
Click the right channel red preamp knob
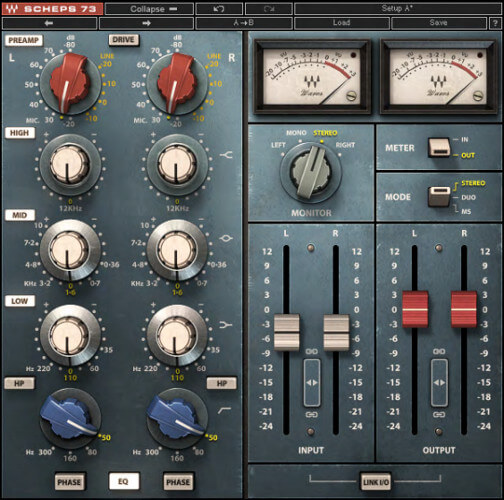click(177, 83)
